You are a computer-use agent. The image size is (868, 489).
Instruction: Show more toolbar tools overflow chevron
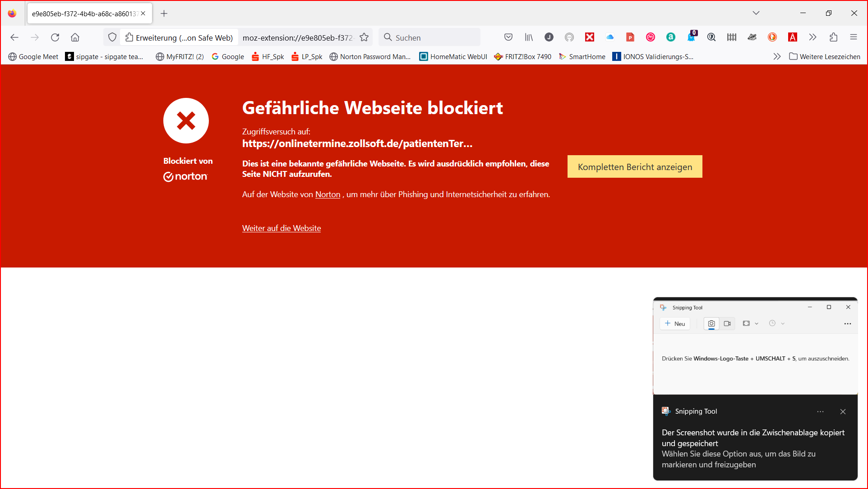[x=813, y=37]
